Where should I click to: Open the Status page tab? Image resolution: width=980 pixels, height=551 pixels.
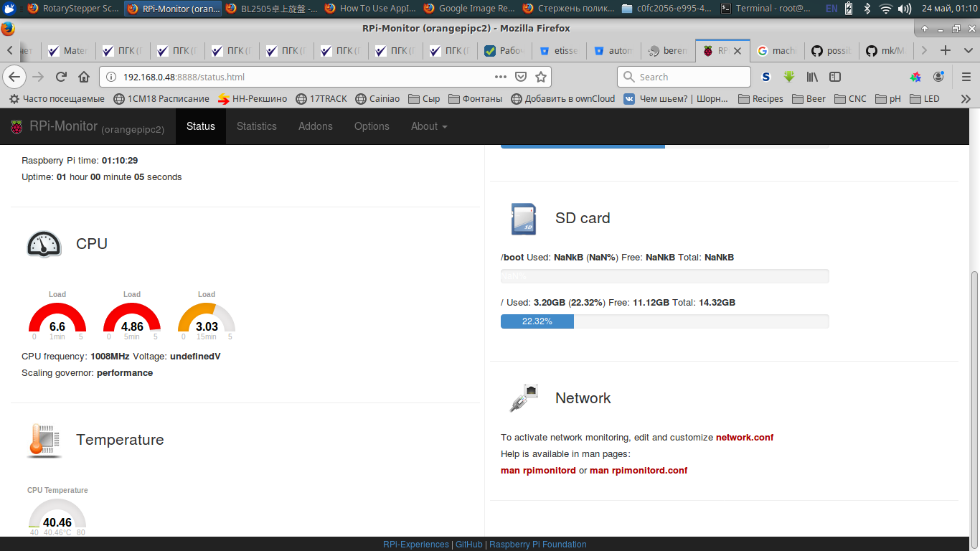[x=201, y=126]
